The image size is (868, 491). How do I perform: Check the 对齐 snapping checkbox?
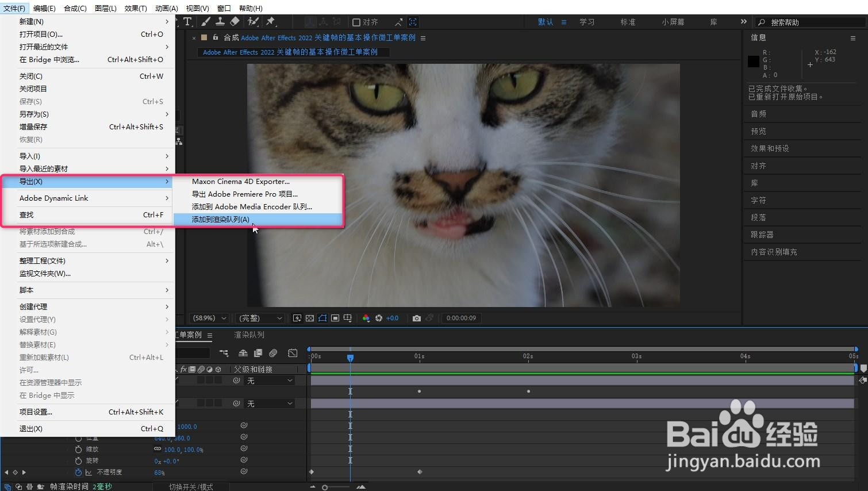pos(356,22)
